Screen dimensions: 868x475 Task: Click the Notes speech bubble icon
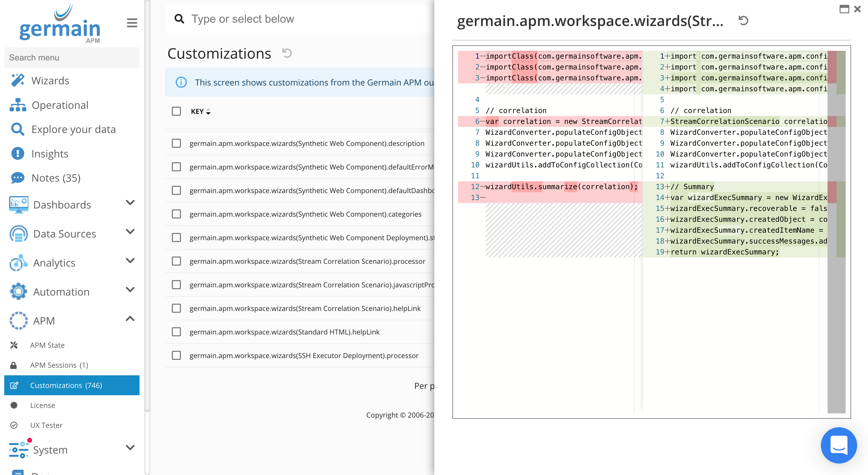(18, 178)
